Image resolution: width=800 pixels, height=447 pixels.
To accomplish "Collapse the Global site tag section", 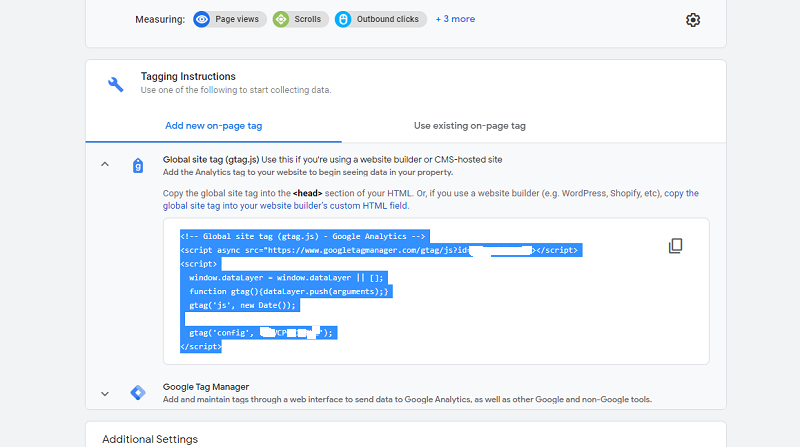I will pos(105,164).
